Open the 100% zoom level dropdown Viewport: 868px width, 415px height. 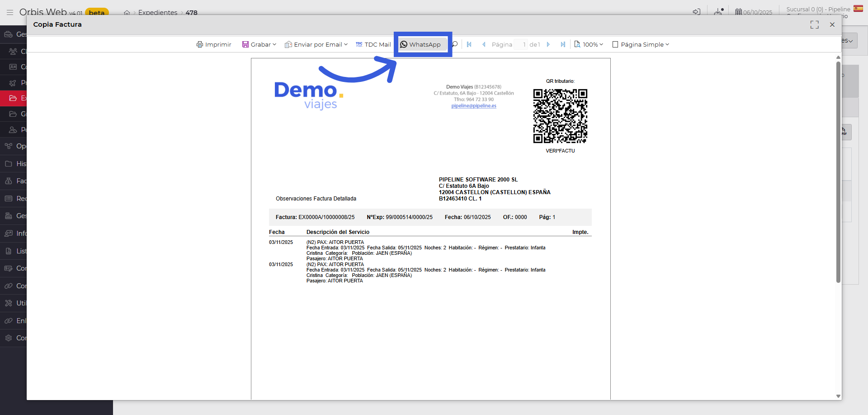tap(589, 44)
